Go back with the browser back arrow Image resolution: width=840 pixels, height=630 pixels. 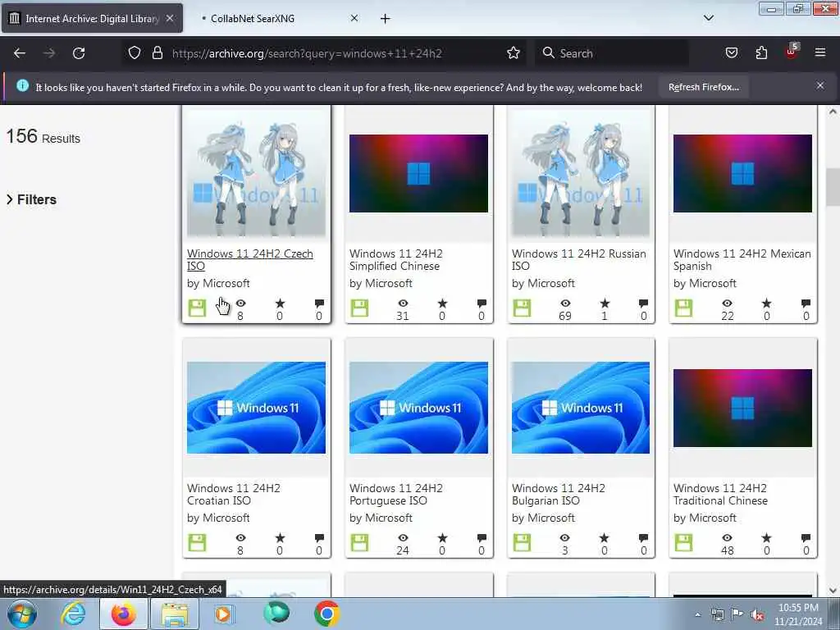click(20, 53)
